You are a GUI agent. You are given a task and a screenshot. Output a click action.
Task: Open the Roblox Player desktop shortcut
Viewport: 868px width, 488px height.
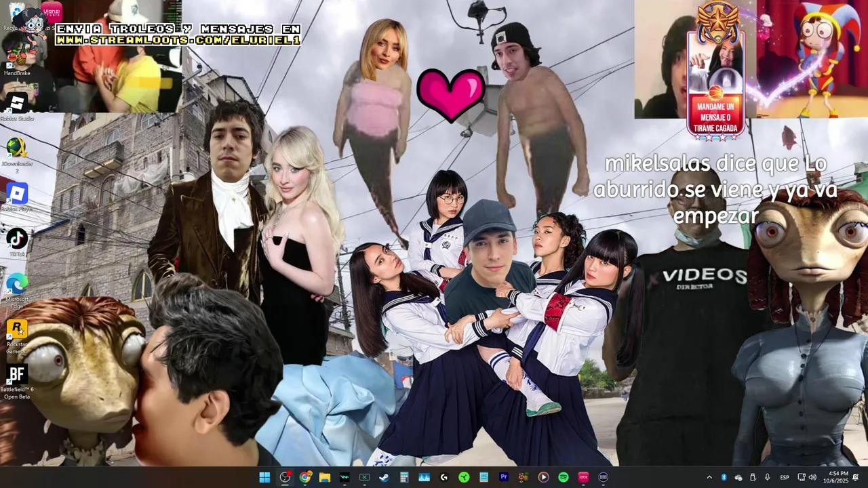coord(16,197)
